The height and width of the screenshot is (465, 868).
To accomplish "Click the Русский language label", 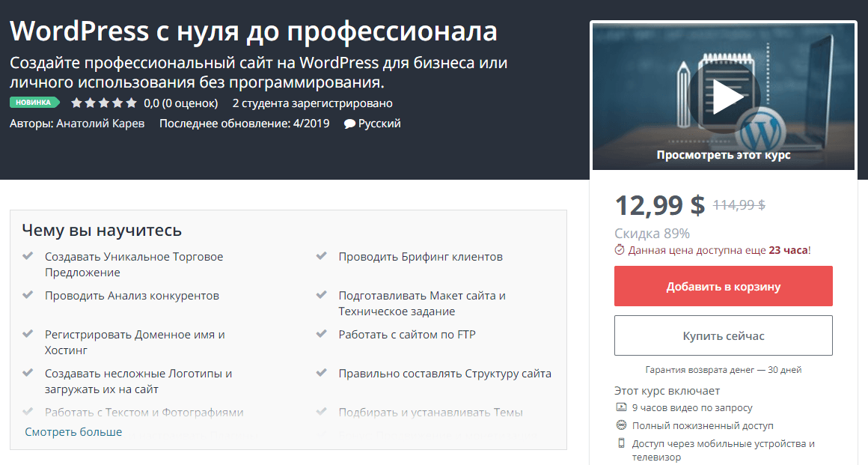I will (379, 123).
